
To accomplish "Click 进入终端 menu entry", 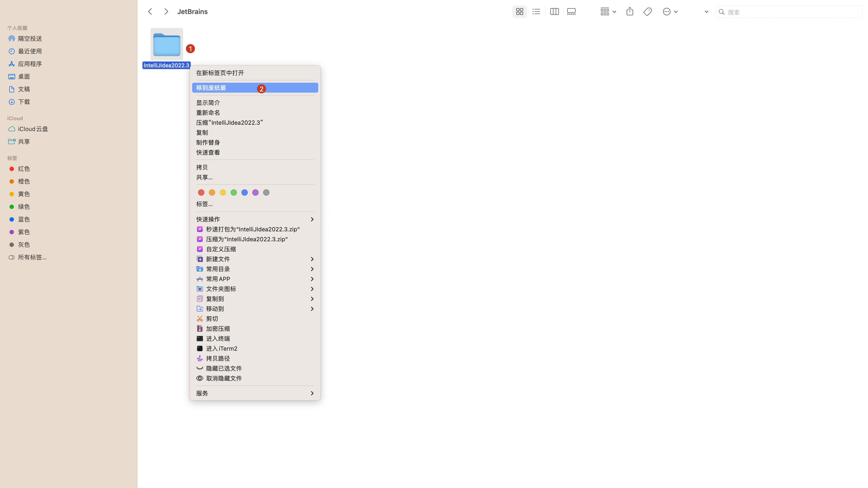I will click(x=255, y=338).
